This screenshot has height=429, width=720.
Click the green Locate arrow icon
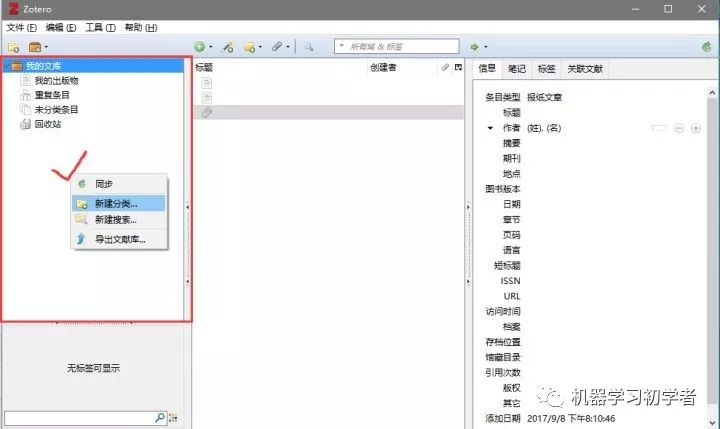(x=474, y=47)
